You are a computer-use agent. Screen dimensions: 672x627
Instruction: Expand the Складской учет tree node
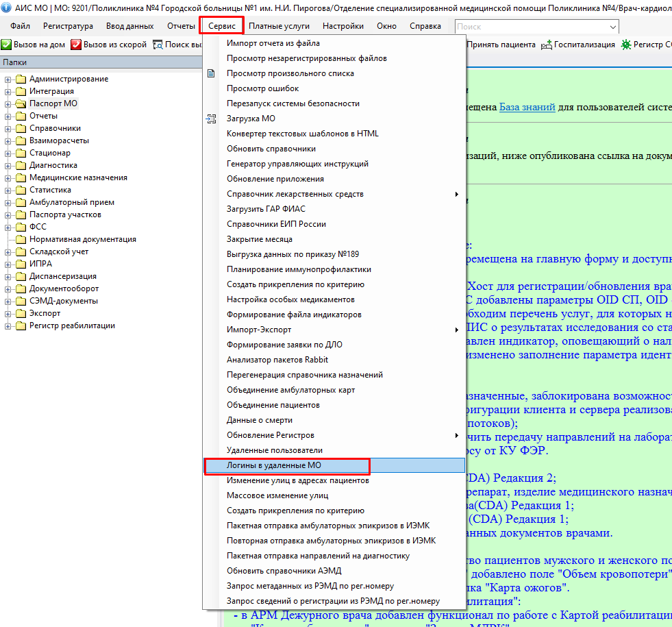point(8,252)
